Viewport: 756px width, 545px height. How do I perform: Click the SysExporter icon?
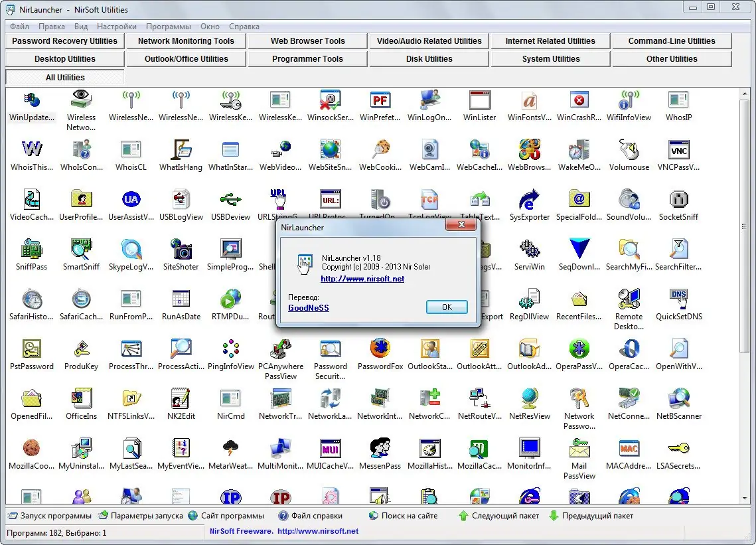tap(530, 199)
